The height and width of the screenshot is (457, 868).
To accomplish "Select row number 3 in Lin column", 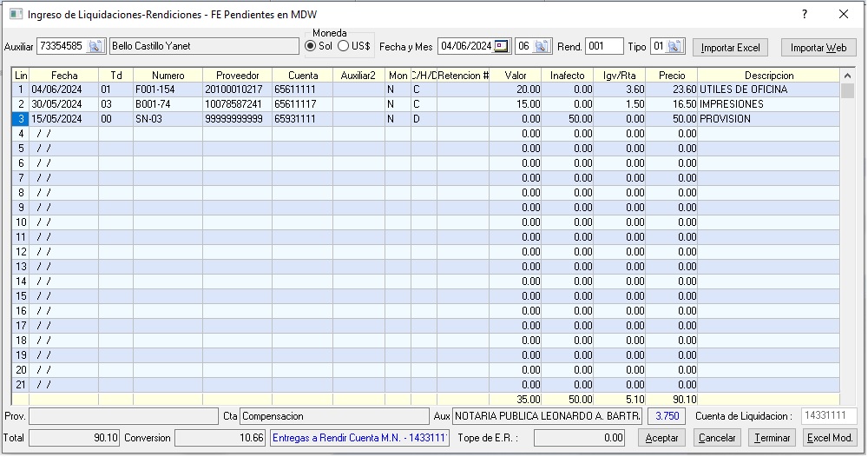I will coord(21,119).
